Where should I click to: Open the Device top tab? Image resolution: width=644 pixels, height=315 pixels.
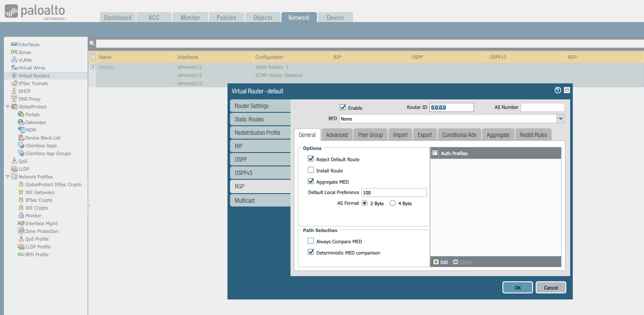coord(335,17)
